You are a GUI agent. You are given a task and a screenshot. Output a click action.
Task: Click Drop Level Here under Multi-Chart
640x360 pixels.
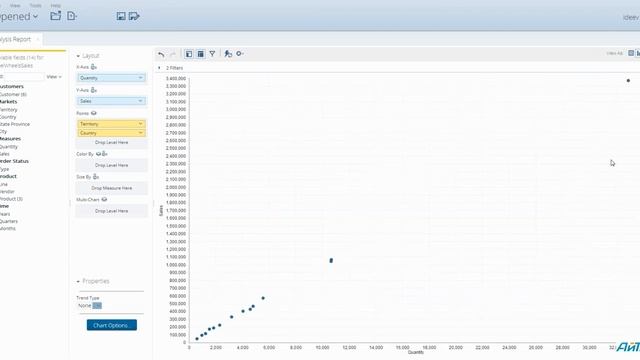pos(111,211)
